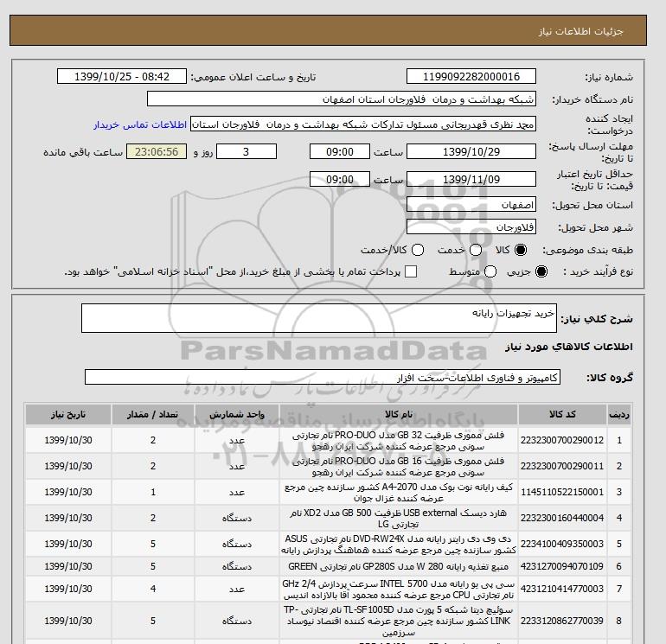Click the announcement date field 1399/10/25 - 08:42
Screen dimensions: 666x644
pos(122,76)
